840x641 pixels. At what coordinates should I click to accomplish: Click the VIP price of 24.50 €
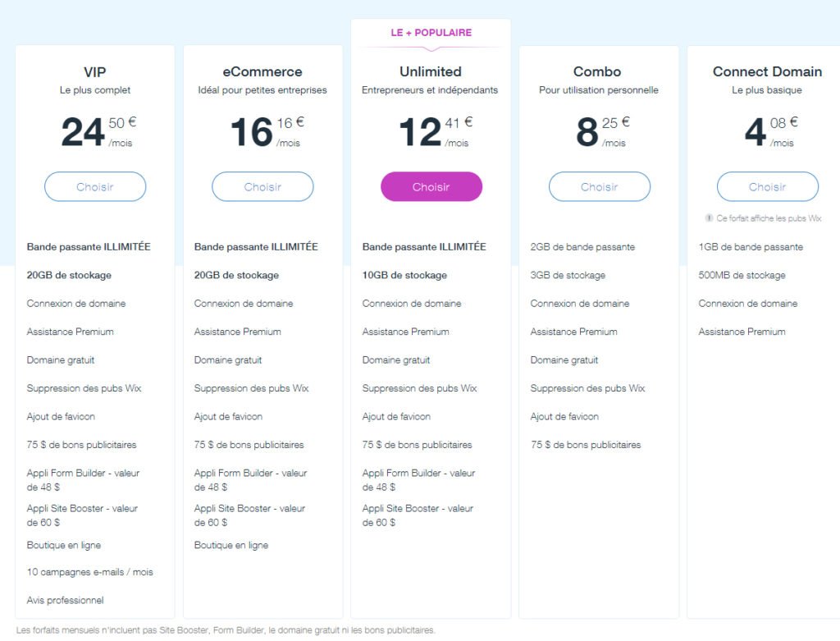tap(98, 132)
